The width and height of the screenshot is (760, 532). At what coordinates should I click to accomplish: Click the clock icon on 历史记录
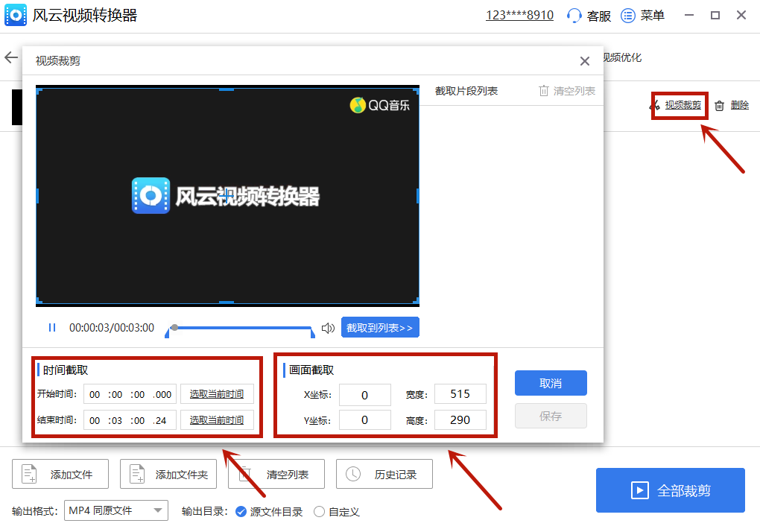[x=353, y=474]
